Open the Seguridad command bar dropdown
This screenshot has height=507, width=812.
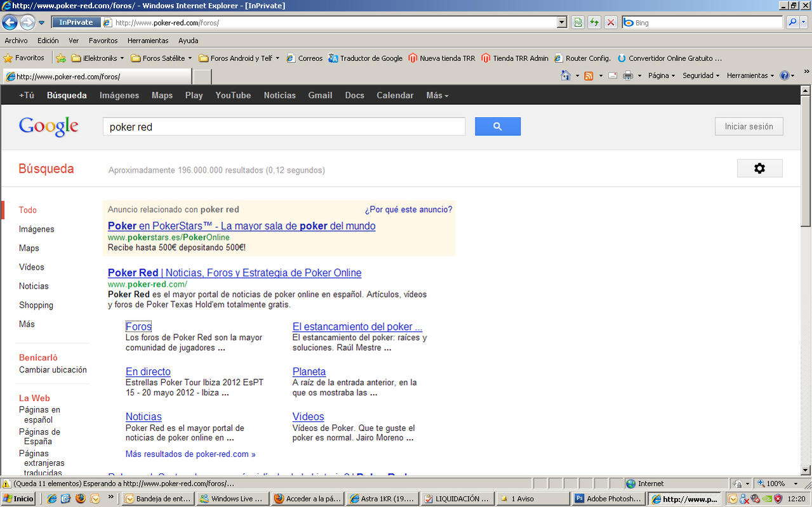[x=701, y=76]
